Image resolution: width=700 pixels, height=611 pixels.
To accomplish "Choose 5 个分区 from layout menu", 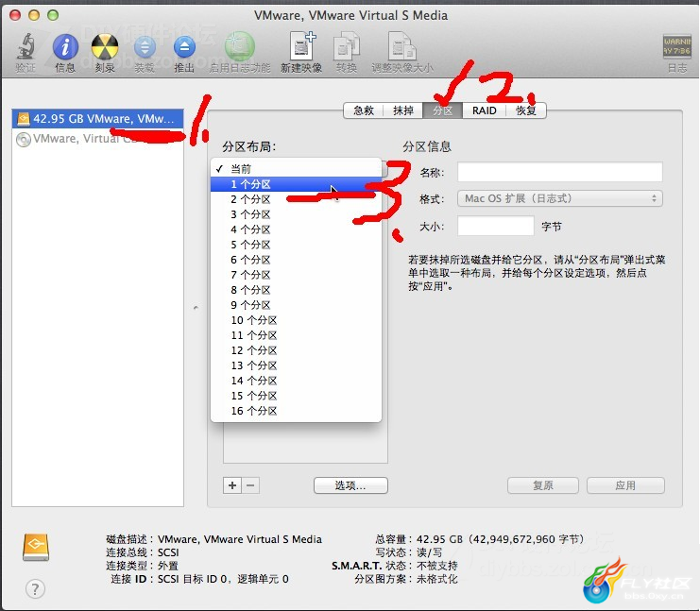I will click(x=296, y=245).
